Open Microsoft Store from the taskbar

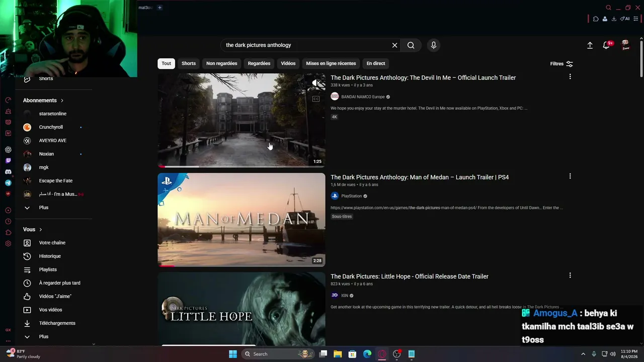pos(352,354)
